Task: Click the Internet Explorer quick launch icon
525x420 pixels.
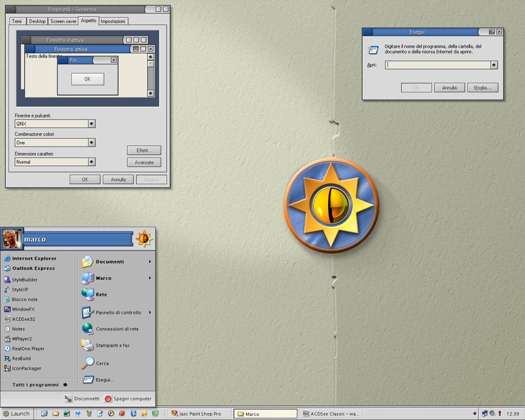Action: point(44,414)
